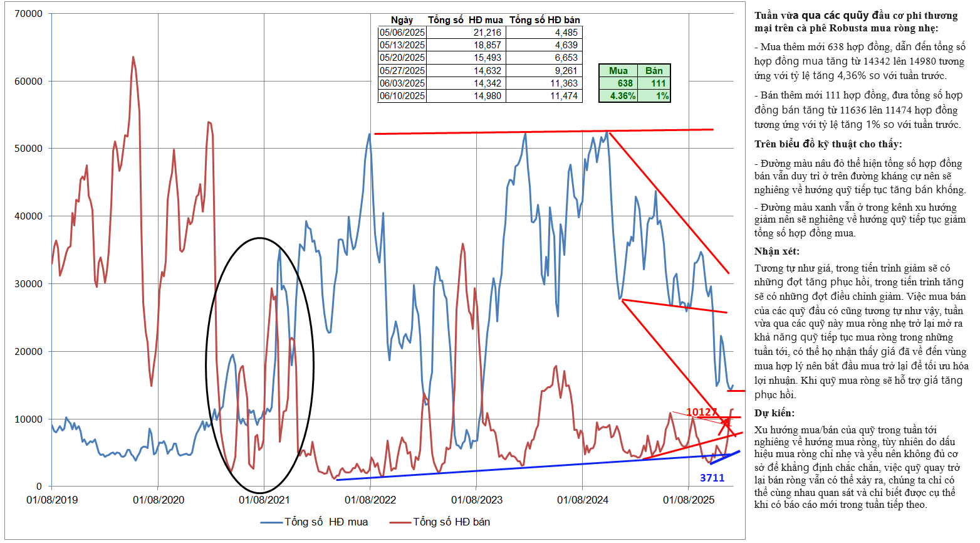Image resolution: width=980 pixels, height=543 pixels.
Task: Select the 01/08/2022 x-axis date label
Action: click(x=370, y=500)
